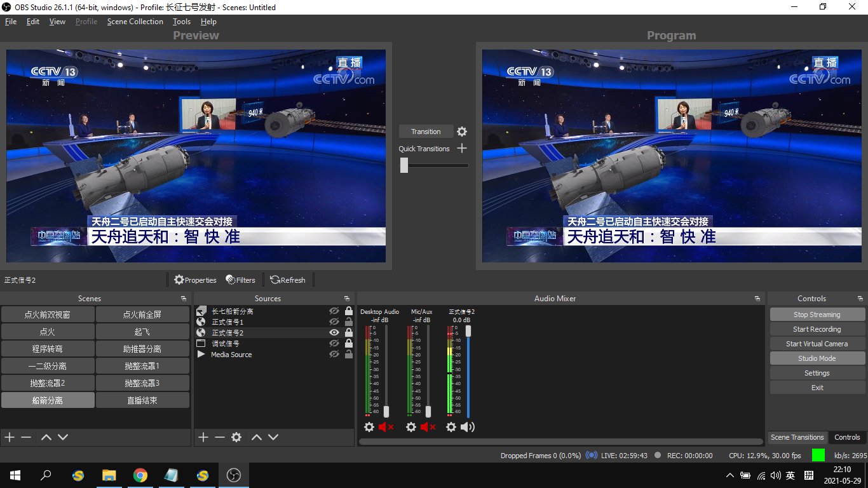Lock the 正式信号1 source

[348, 322]
